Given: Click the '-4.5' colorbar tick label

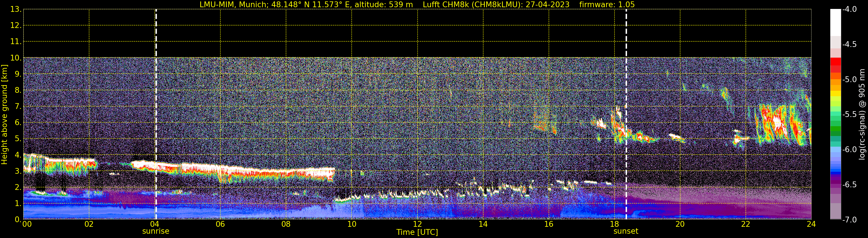Looking at the screenshot, I should 849,44.
